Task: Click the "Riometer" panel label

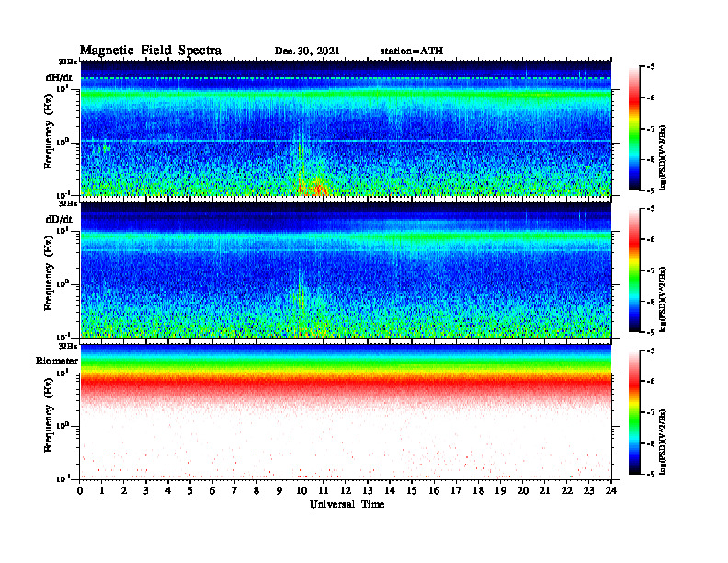Action: [57, 361]
